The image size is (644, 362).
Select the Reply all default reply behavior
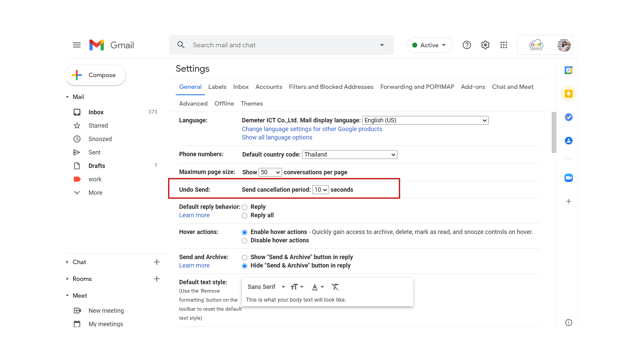coord(245,216)
